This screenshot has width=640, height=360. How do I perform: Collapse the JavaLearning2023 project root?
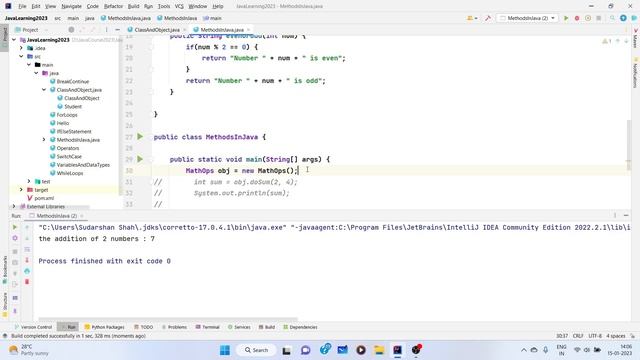click(x=14, y=40)
